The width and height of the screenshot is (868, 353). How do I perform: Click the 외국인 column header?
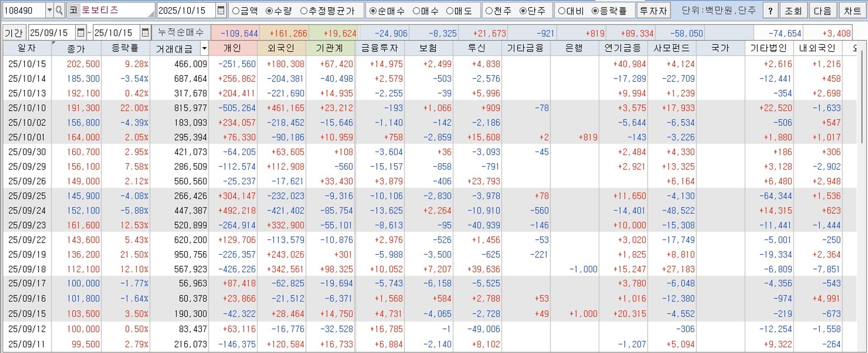(281, 48)
